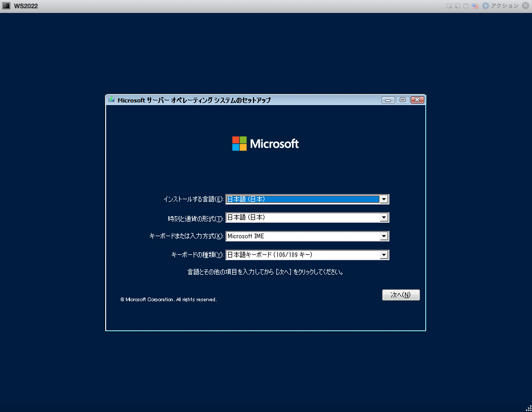Click the キーボードの種類(Y) label
The image size is (532, 412).
click(x=197, y=255)
